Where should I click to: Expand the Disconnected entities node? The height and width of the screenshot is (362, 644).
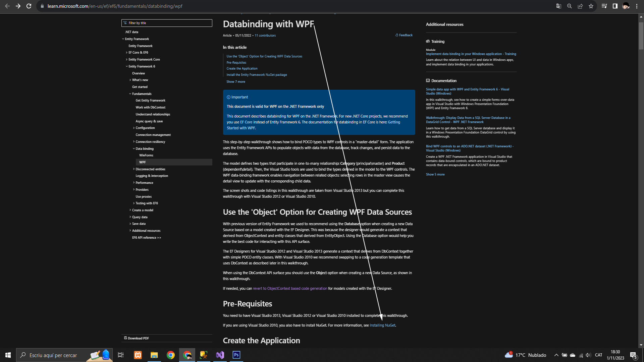[134, 169]
